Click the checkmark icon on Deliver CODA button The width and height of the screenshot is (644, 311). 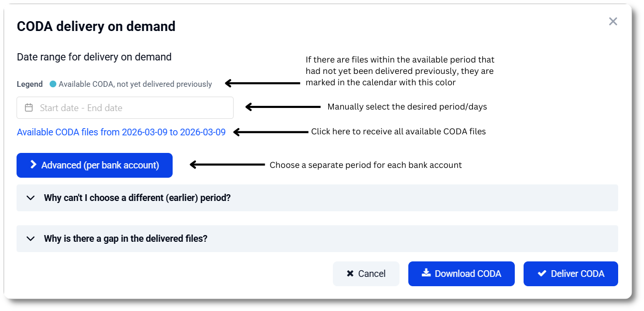pos(541,273)
